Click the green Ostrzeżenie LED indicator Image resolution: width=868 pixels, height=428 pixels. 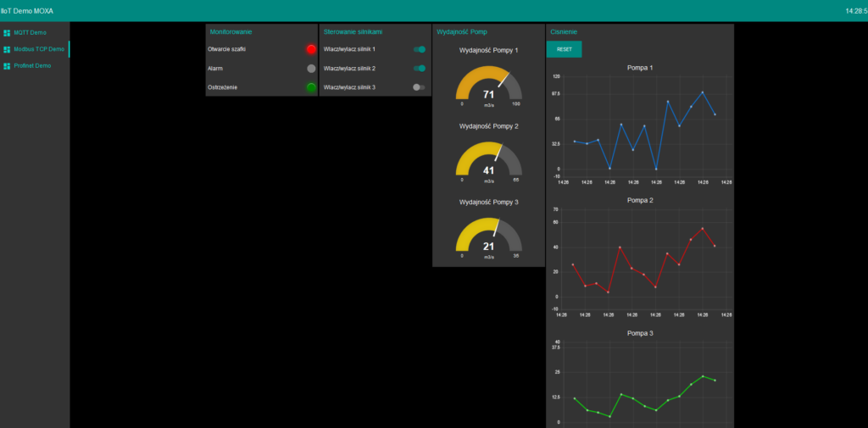tap(311, 87)
